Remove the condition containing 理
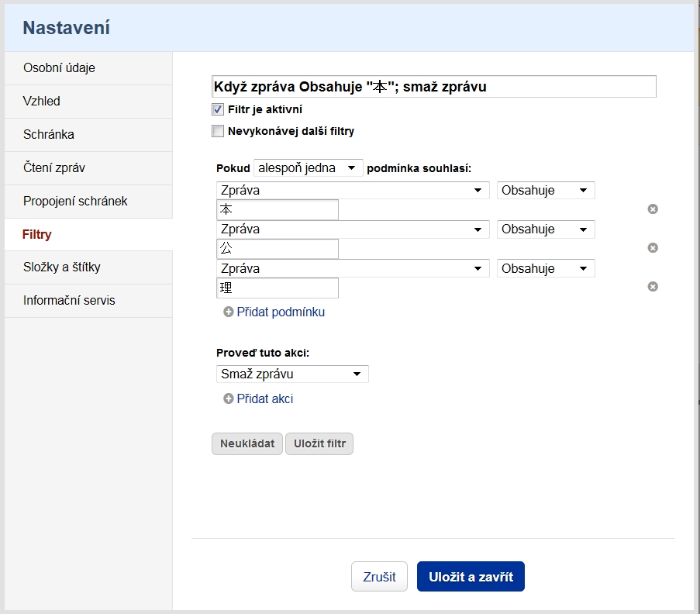 (653, 287)
